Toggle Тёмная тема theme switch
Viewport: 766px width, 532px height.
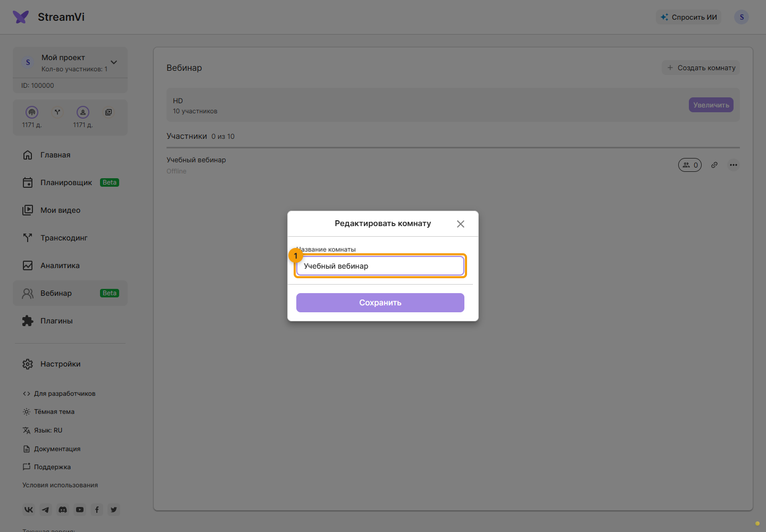tap(48, 412)
